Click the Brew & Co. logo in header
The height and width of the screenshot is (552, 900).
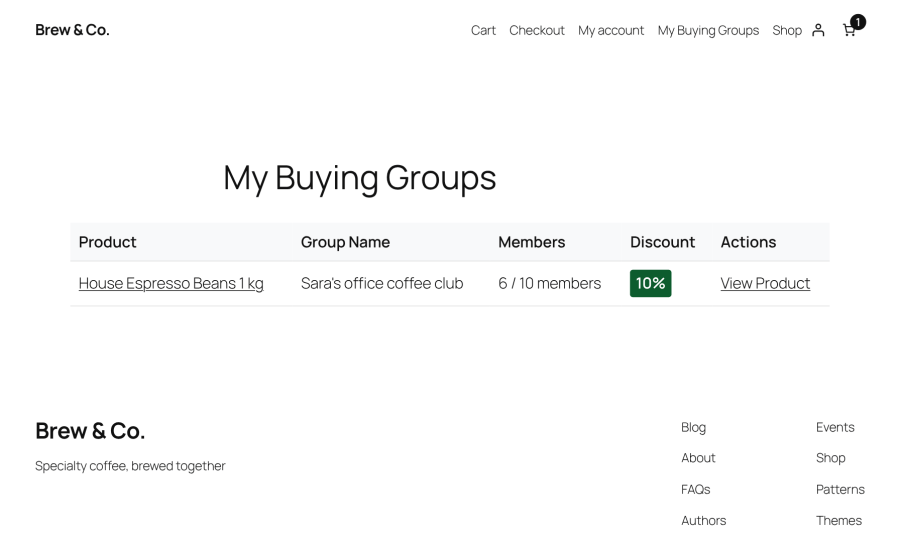[72, 30]
